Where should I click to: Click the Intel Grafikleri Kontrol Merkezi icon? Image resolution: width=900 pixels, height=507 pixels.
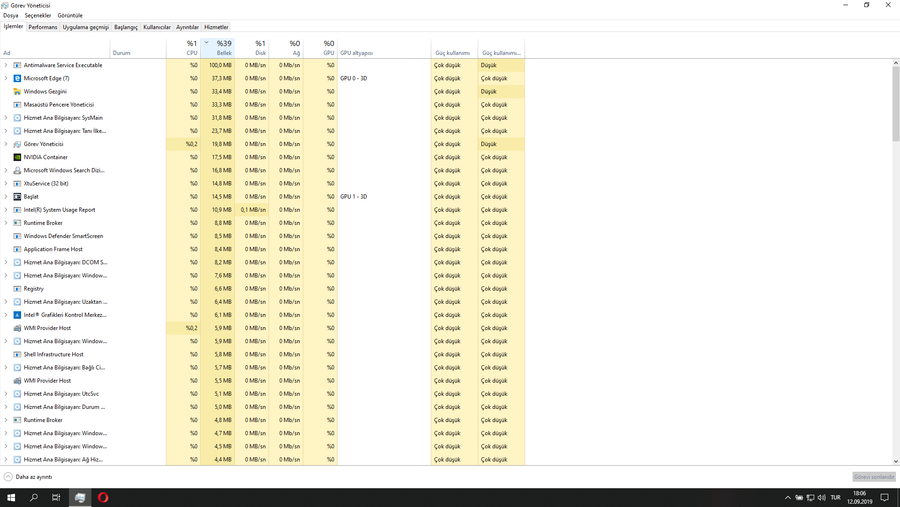coord(17,315)
